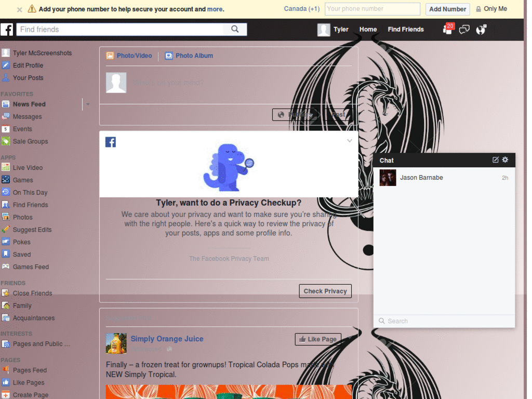Open Photos in sidebar
The height and width of the screenshot is (399, 532).
pyautogui.click(x=17, y=217)
